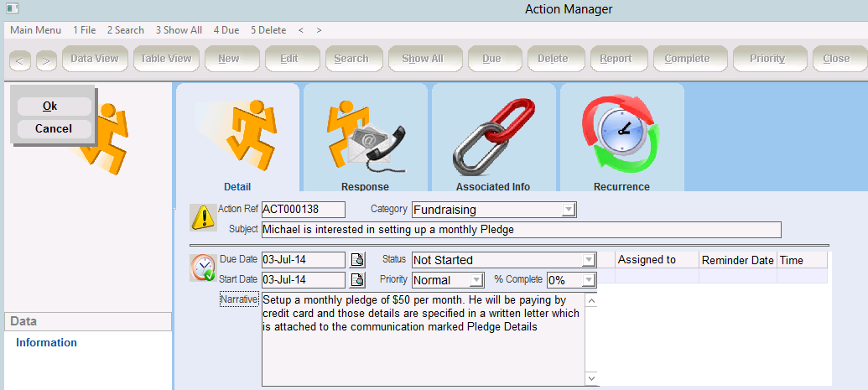Click the Due Date calendar picker icon

356,260
